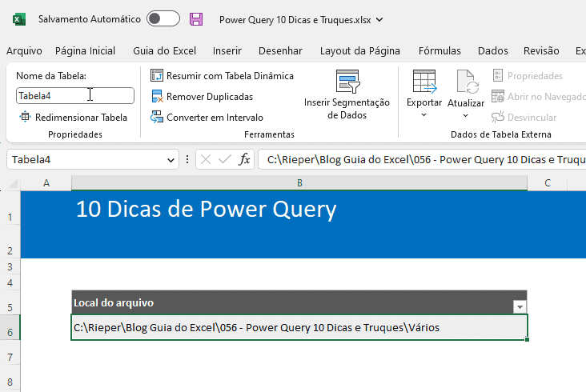586x392 pixels.
Task: Click the table resize handle at cell corner
Action: pyautogui.click(x=527, y=339)
